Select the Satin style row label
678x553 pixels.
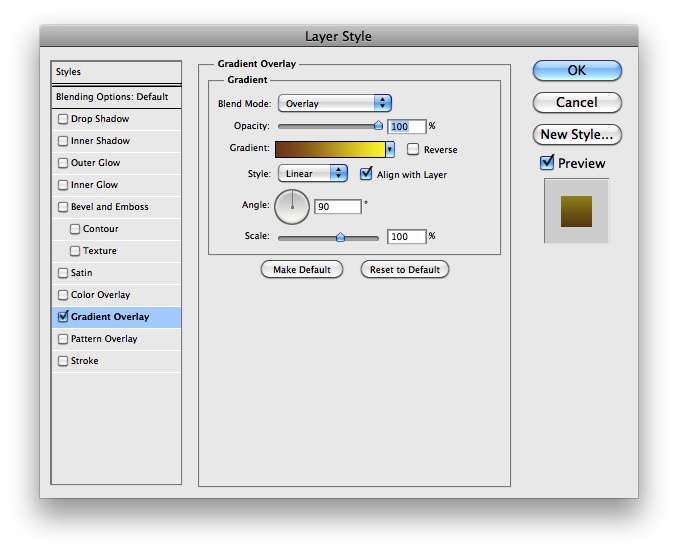(81, 273)
